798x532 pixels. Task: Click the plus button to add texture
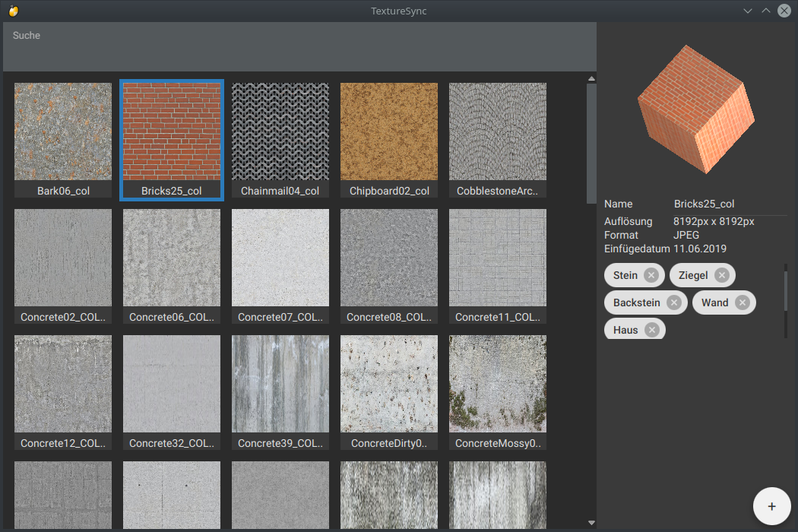coord(771,506)
